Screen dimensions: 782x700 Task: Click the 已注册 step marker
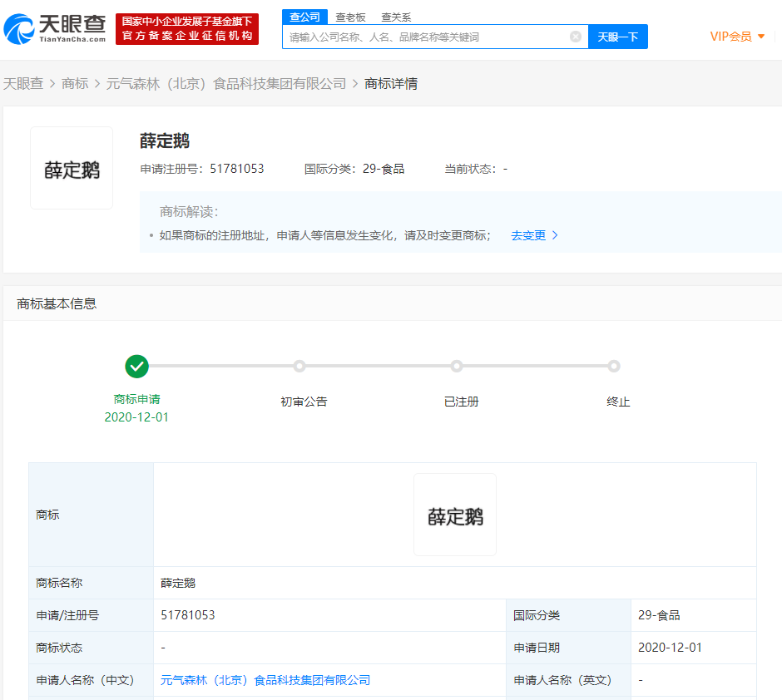click(457, 366)
